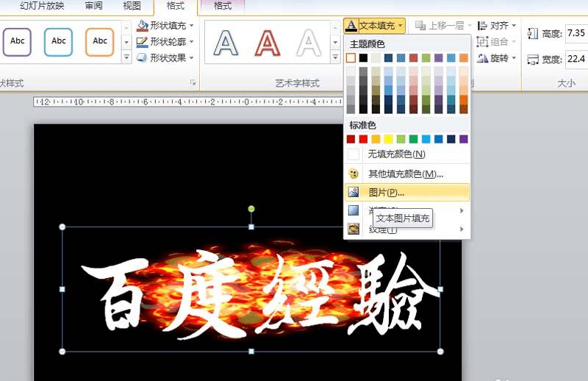Edit the height (高度) value field

[576, 33]
